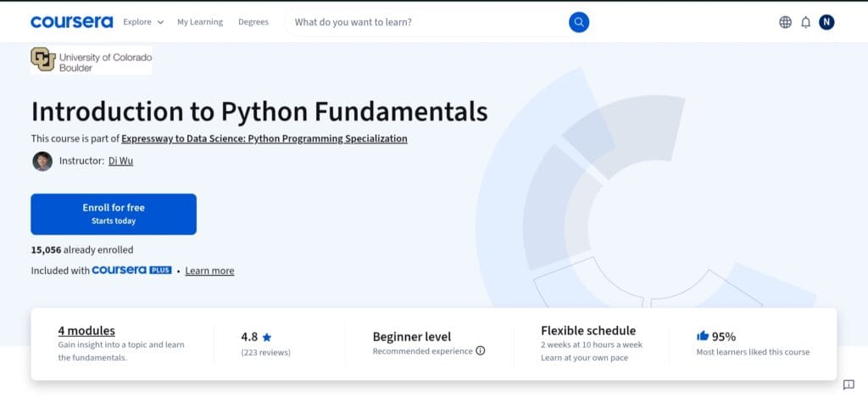Click the (223 reviews) text

(x=265, y=353)
